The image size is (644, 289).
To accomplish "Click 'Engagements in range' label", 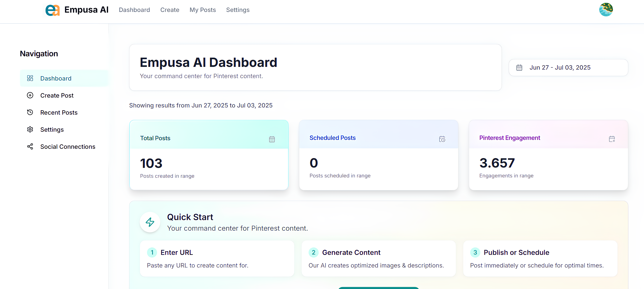I will click(506, 176).
